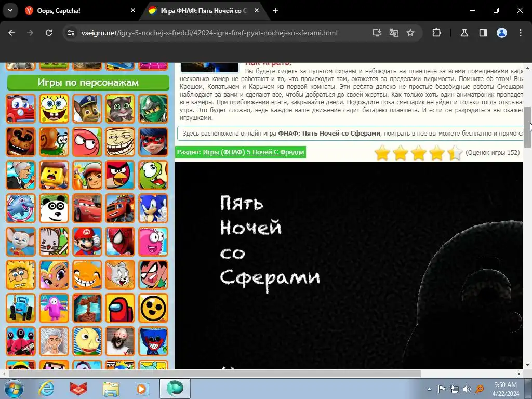Choose the dolphin games icon
This screenshot has height=399, width=532.
coord(21,208)
